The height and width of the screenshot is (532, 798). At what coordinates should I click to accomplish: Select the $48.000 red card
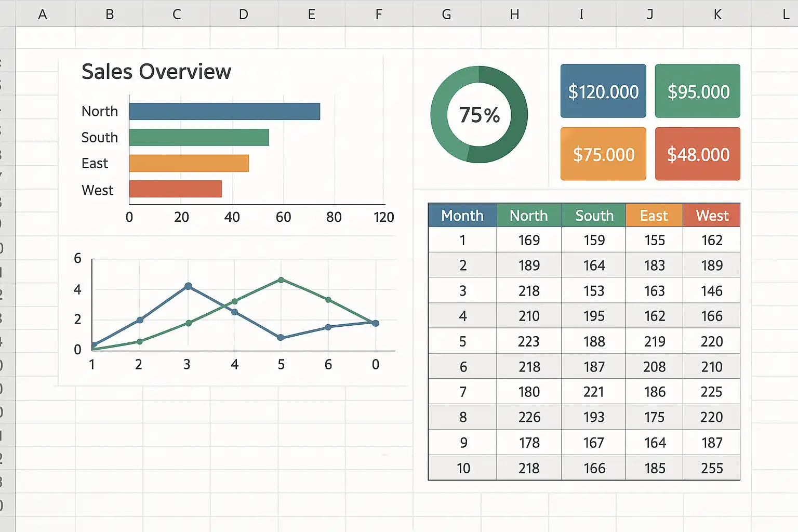(x=698, y=154)
